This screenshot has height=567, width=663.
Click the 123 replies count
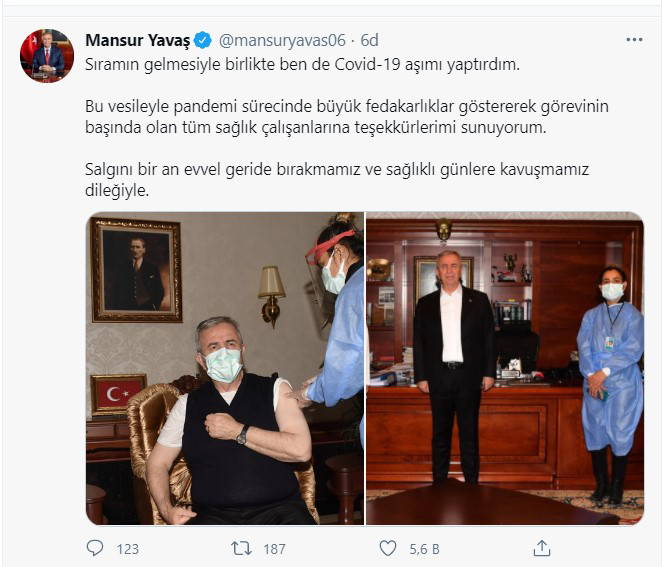point(128,549)
